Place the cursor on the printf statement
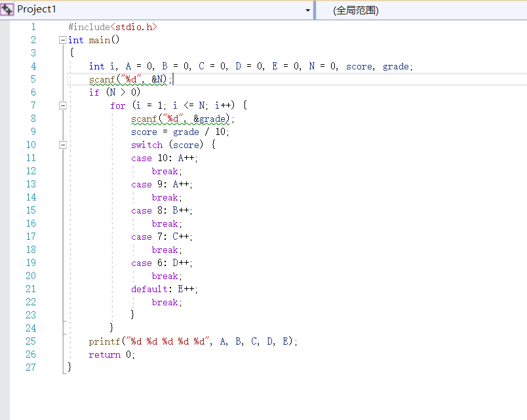The width and height of the screenshot is (527, 420). click(x=193, y=341)
